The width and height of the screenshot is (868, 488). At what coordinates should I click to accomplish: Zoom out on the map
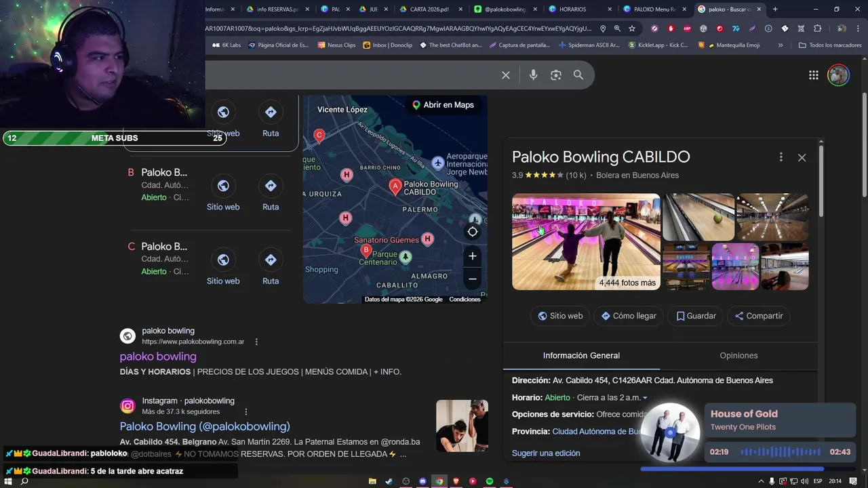pyautogui.click(x=473, y=279)
